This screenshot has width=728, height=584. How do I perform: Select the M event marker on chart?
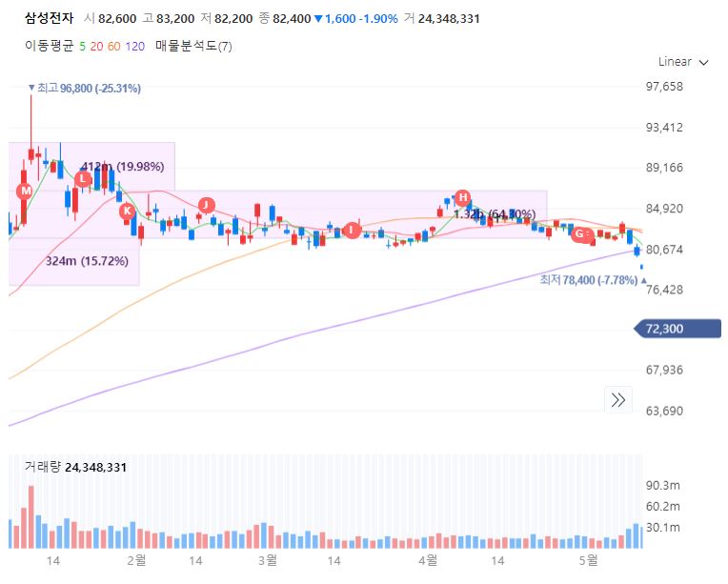tap(25, 191)
